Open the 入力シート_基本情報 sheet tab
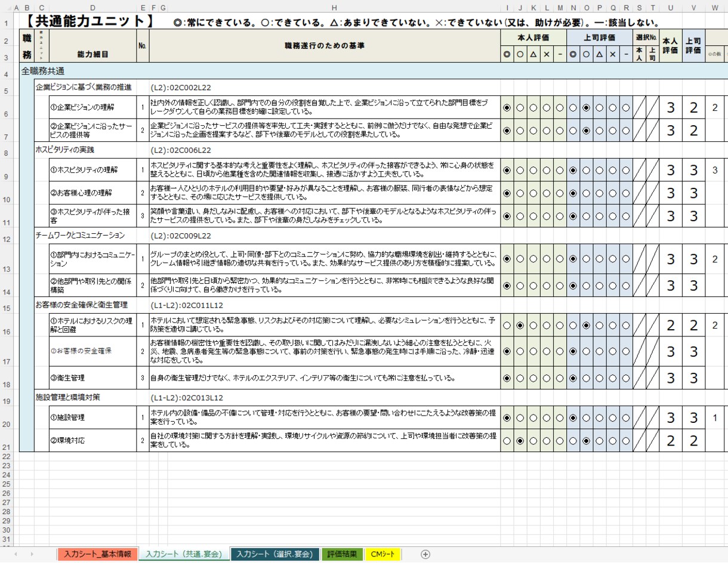The height and width of the screenshot is (563, 728). (98, 554)
